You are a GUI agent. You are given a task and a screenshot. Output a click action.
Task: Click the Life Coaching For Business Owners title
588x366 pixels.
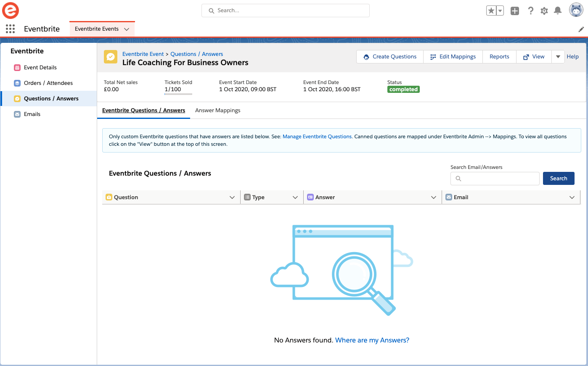coord(185,63)
